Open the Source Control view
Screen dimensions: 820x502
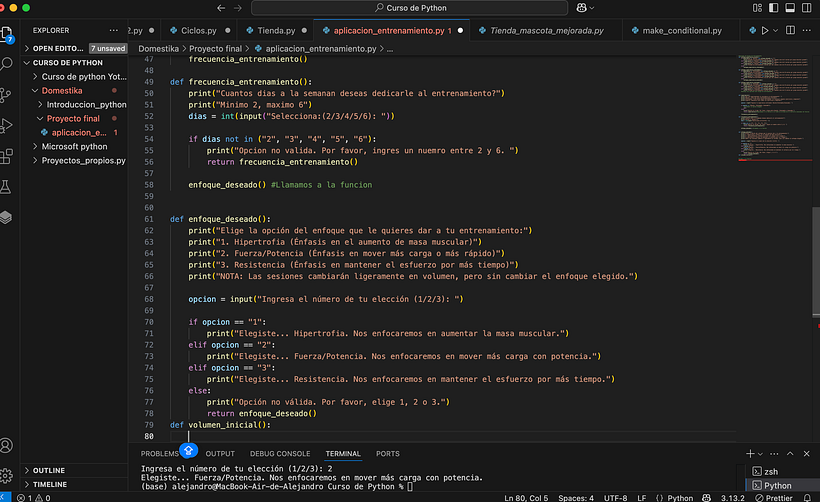tap(6, 95)
